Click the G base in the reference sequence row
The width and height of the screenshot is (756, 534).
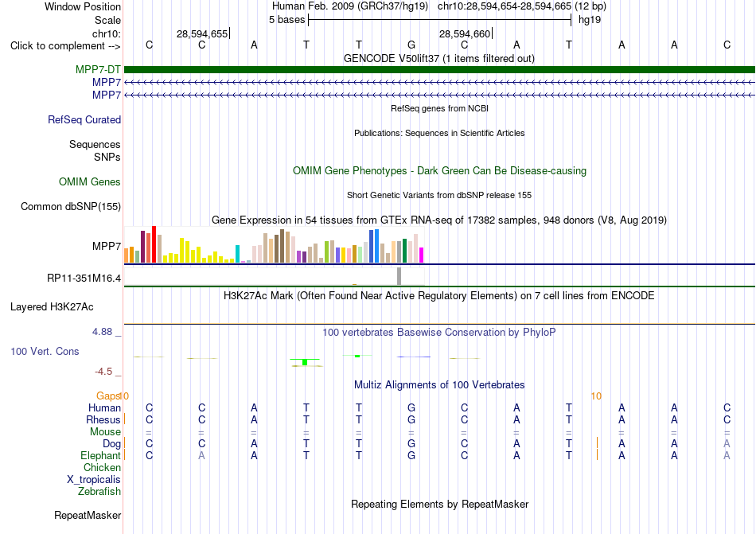click(x=411, y=45)
